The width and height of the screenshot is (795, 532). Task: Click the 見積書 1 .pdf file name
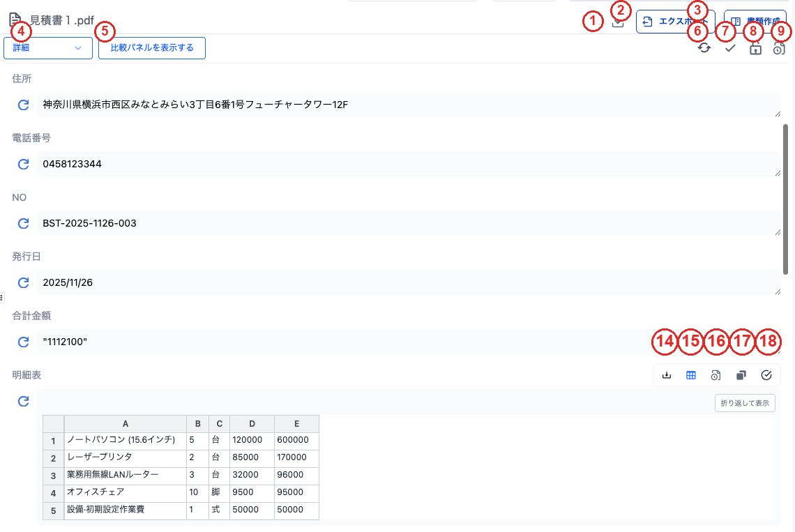[x=62, y=20]
